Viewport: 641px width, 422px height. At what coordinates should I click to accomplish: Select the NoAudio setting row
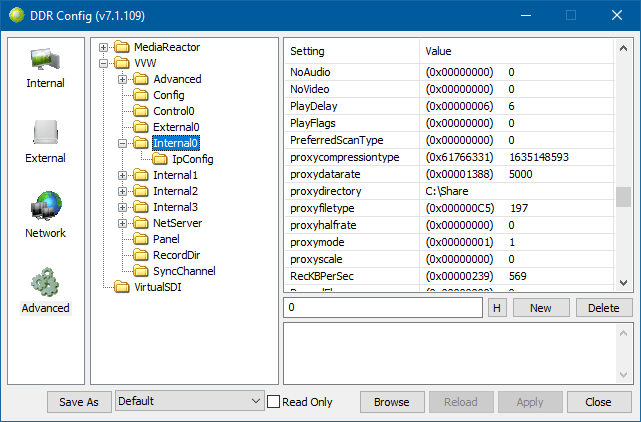tap(449, 72)
